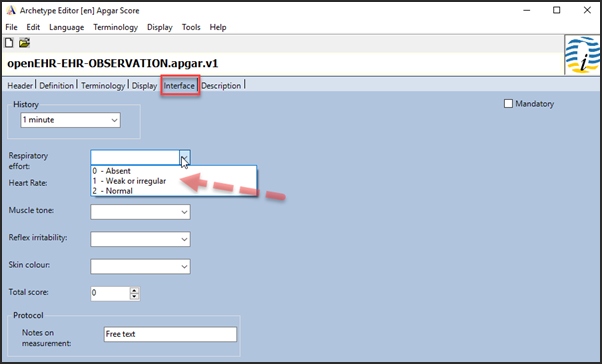
Task: Click the Archetype Editor title bar icon
Action: [11, 10]
